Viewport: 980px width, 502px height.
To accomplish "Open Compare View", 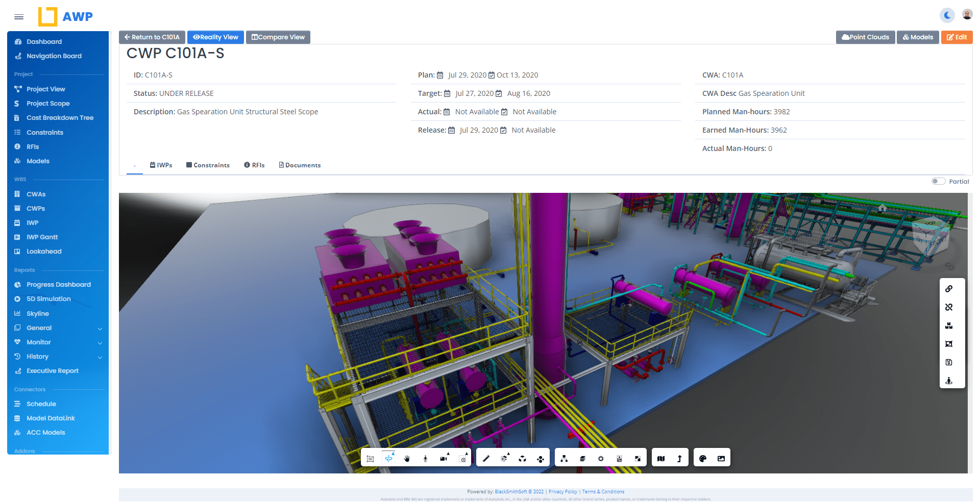I will coord(278,37).
